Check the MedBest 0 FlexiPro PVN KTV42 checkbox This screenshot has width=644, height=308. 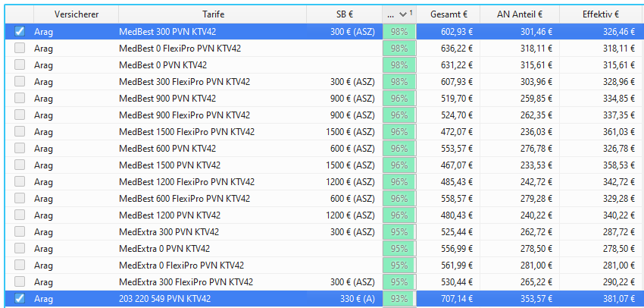(19, 48)
